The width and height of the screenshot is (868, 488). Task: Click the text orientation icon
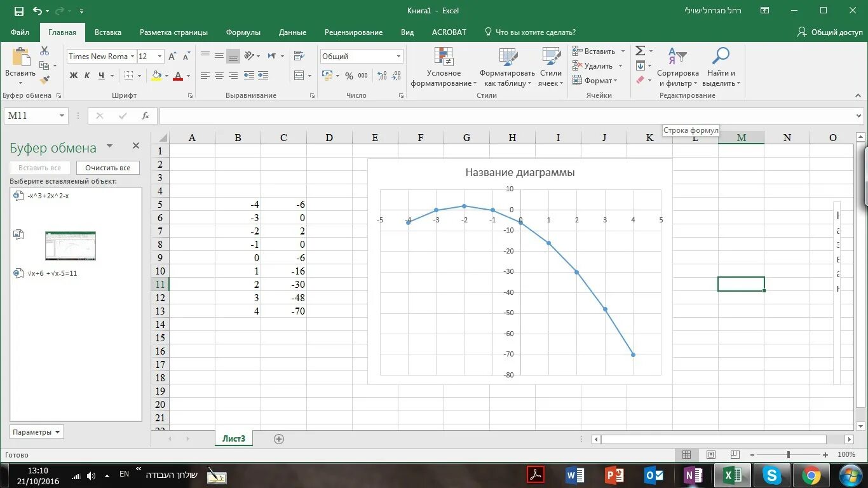[249, 55]
